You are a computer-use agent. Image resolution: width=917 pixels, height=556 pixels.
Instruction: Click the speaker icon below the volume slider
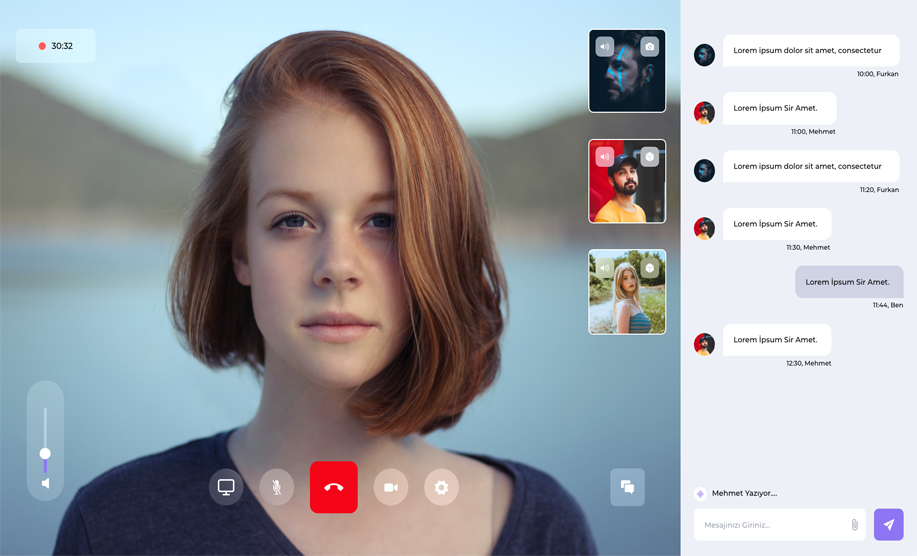45,484
